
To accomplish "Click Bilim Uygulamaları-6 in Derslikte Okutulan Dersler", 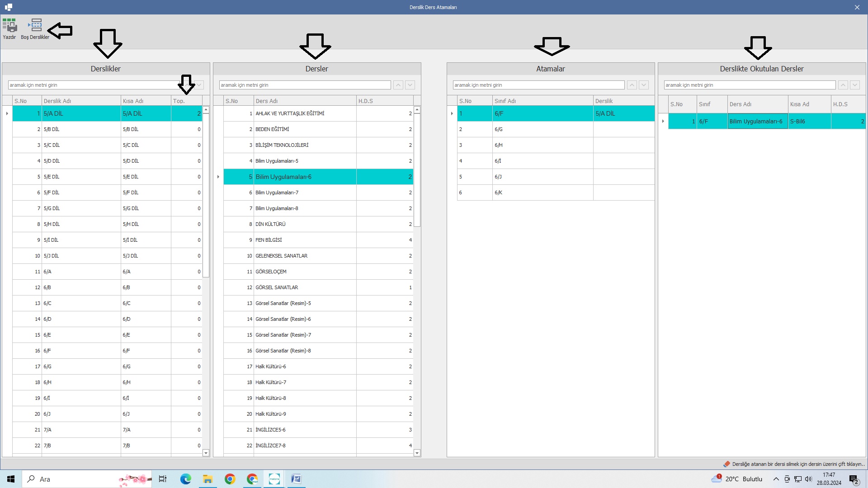I will point(758,121).
